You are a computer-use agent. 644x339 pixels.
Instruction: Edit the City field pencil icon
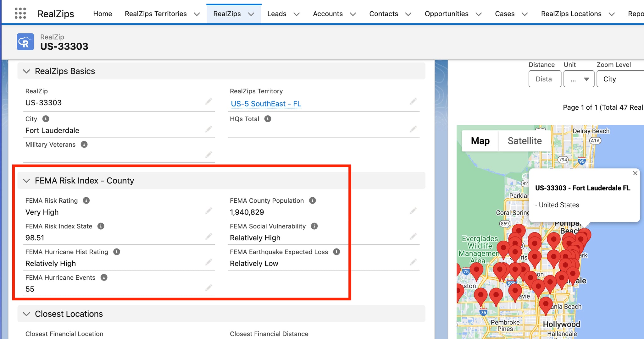point(209,129)
